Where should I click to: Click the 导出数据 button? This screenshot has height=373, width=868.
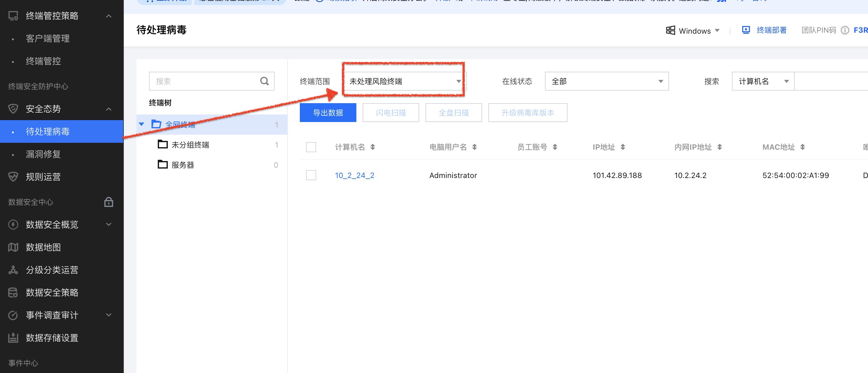(x=327, y=113)
